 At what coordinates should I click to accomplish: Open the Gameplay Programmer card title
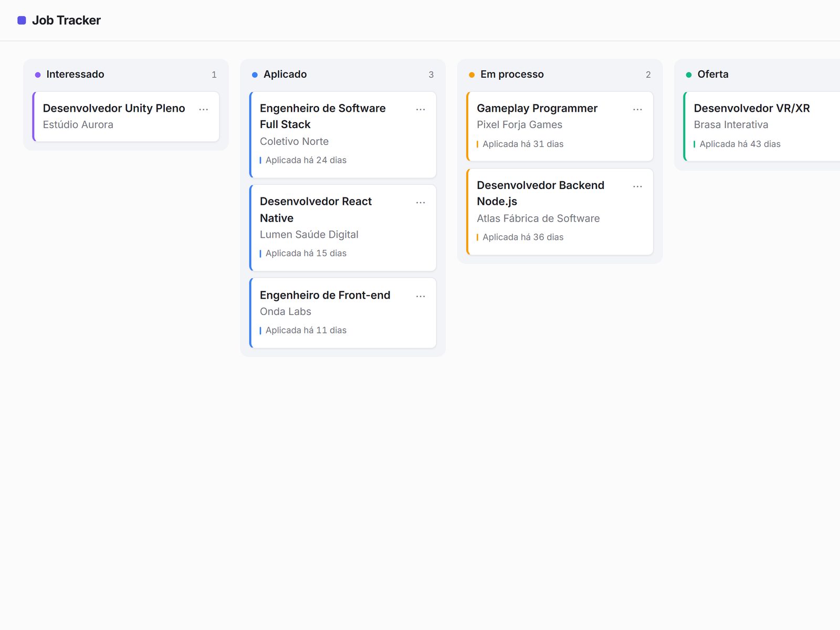pyautogui.click(x=537, y=108)
